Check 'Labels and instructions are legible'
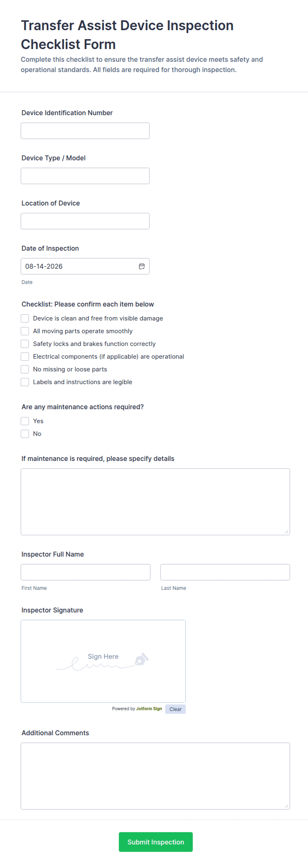This screenshot has width=308, height=868. [x=25, y=382]
